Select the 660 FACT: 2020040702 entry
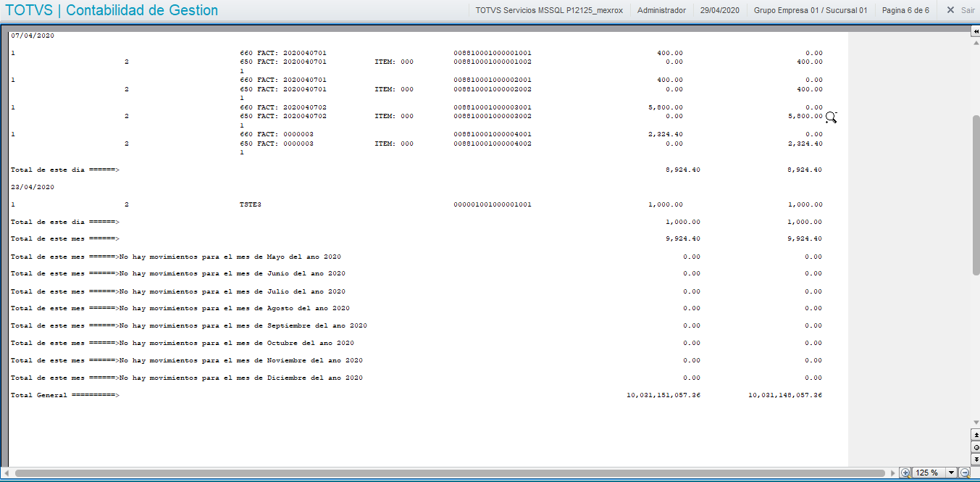The image size is (980, 482). pos(283,107)
